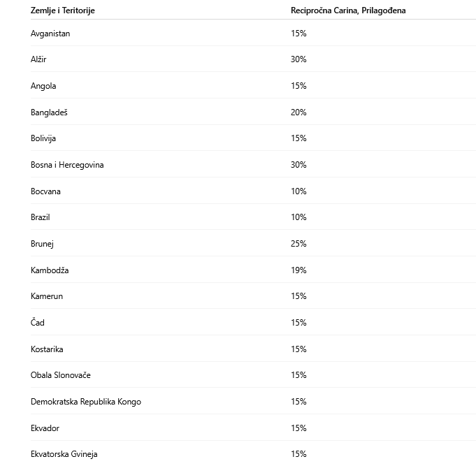Click the Kamerun table cell

[47, 296]
